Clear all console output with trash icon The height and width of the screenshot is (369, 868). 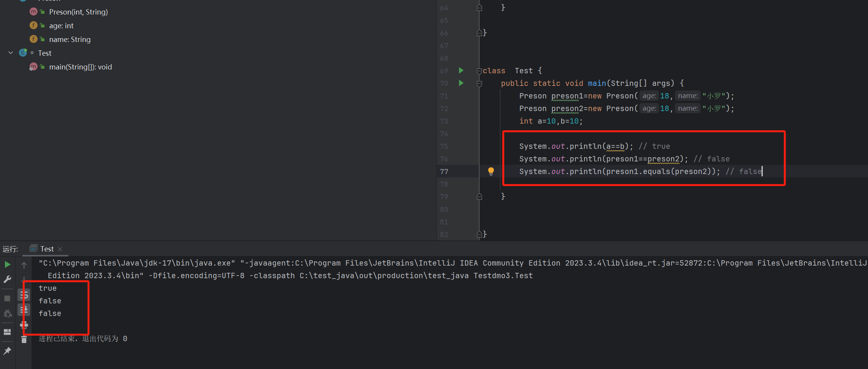(24, 340)
